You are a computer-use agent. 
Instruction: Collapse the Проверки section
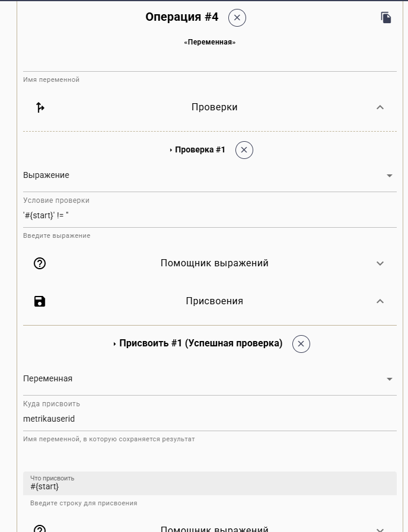(380, 107)
